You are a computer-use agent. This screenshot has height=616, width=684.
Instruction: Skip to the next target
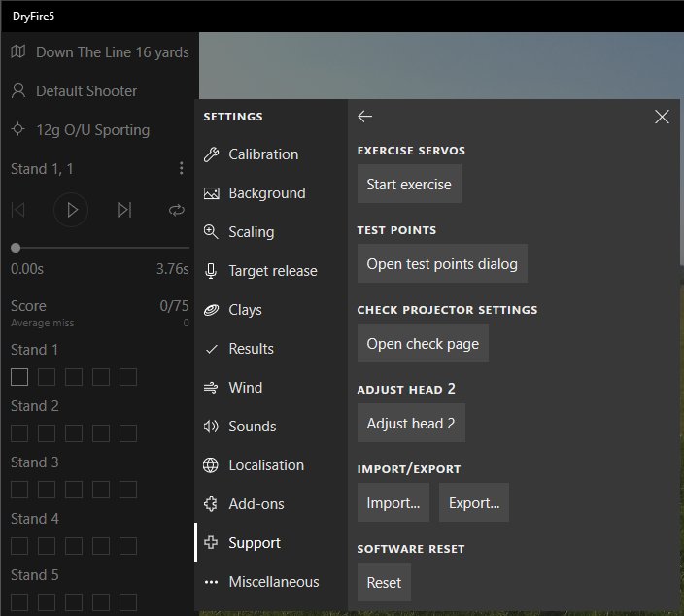pyautogui.click(x=123, y=209)
